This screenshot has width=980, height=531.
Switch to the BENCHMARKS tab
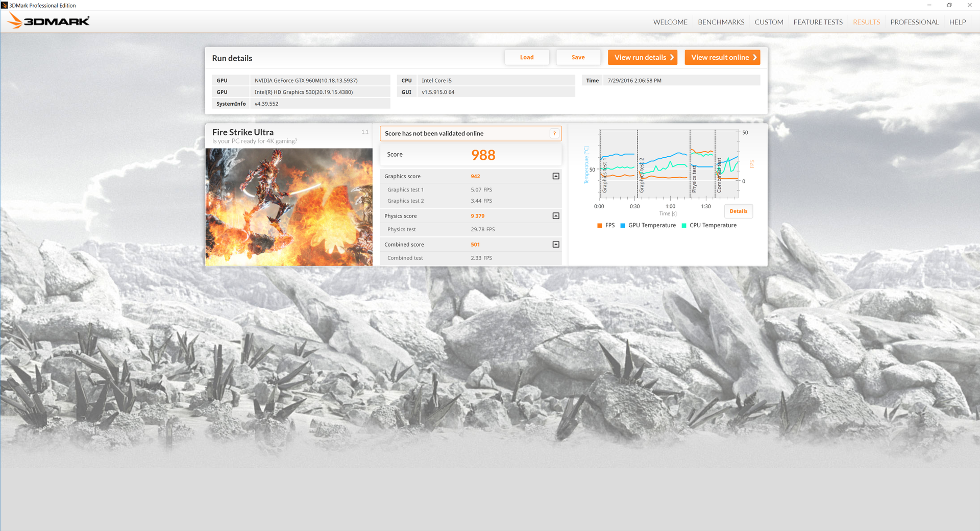721,22
